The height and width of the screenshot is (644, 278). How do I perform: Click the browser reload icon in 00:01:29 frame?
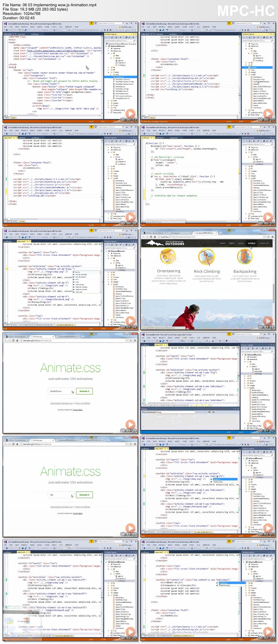click(13, 340)
